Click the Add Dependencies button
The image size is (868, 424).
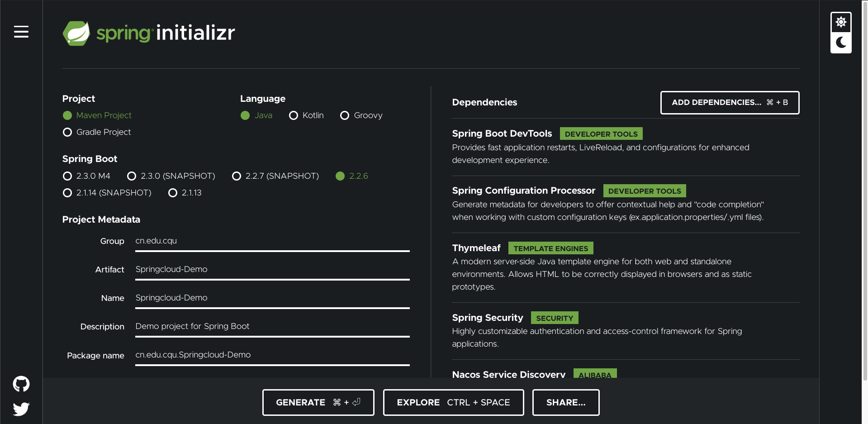click(x=730, y=103)
